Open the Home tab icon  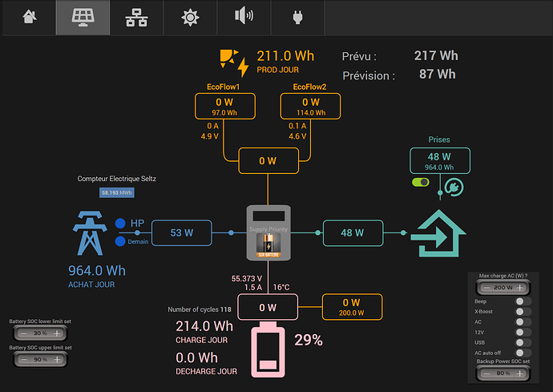(x=30, y=17)
